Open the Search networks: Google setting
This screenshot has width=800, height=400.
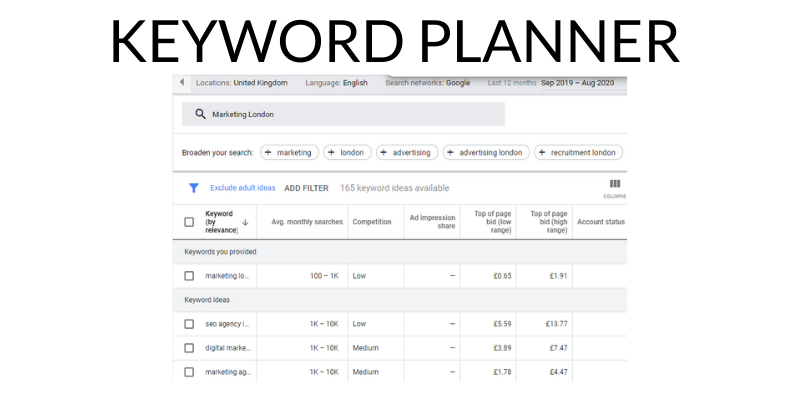point(428,83)
